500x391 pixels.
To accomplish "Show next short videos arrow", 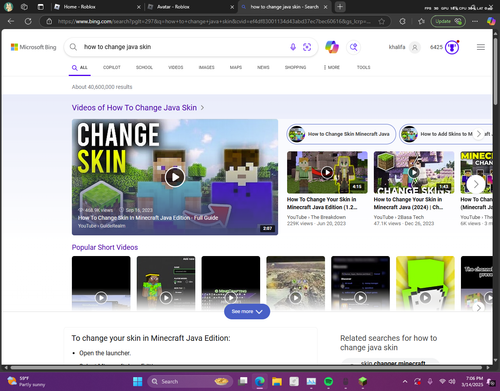I will tap(479, 307).
